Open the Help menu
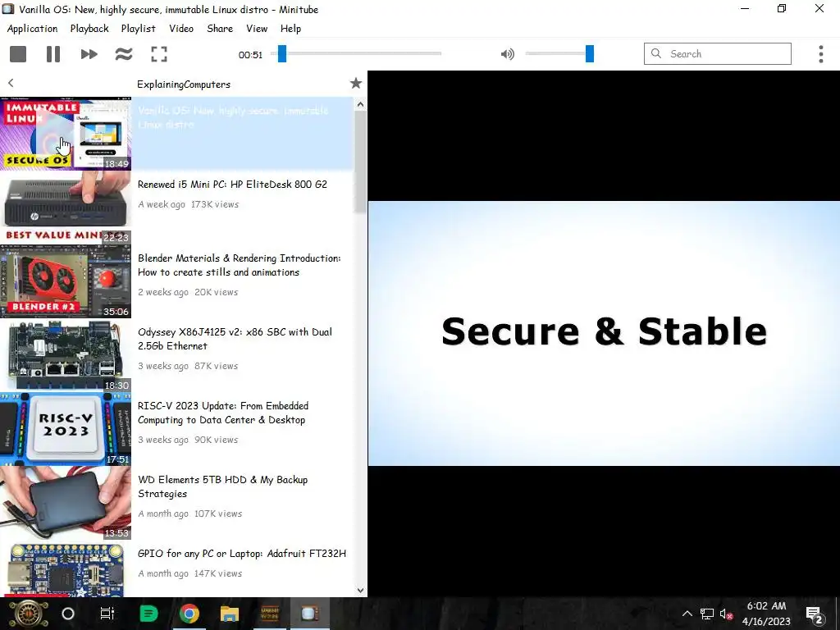840x630 pixels. tap(290, 29)
